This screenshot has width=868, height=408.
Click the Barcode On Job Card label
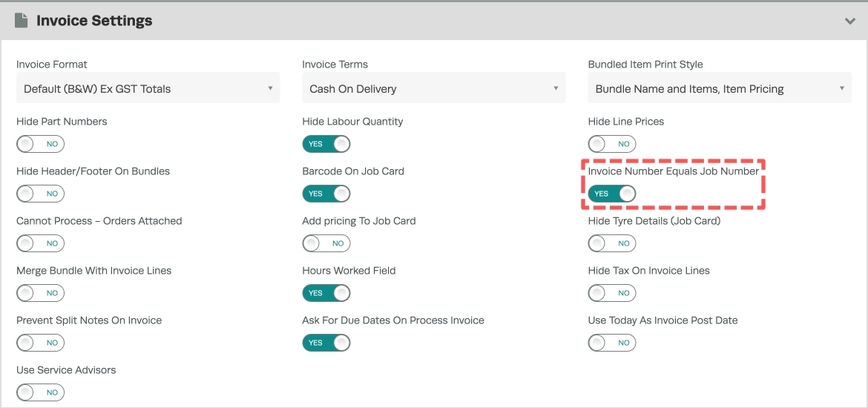[353, 171]
